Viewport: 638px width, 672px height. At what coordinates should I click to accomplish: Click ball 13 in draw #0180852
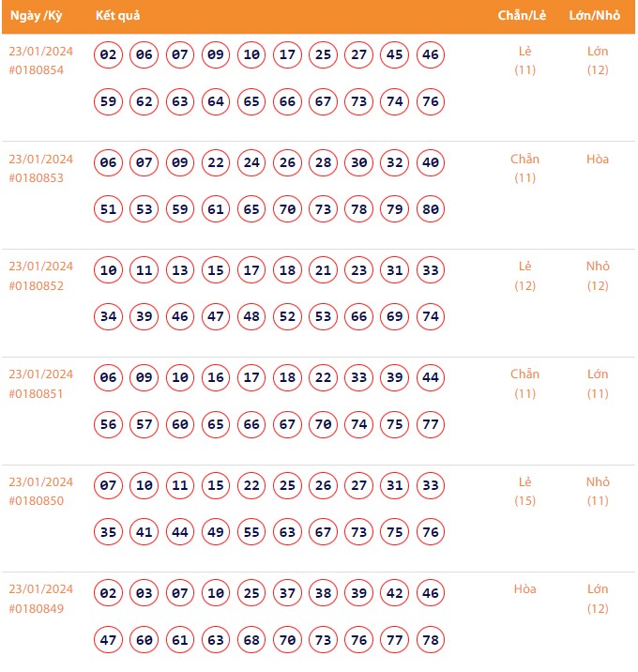click(180, 270)
